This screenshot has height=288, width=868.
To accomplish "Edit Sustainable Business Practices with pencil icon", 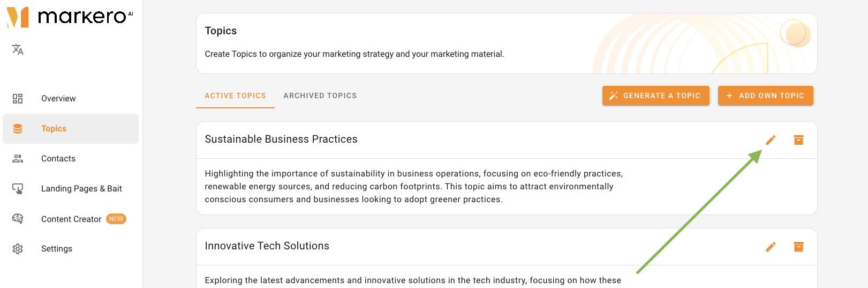I will 771,140.
